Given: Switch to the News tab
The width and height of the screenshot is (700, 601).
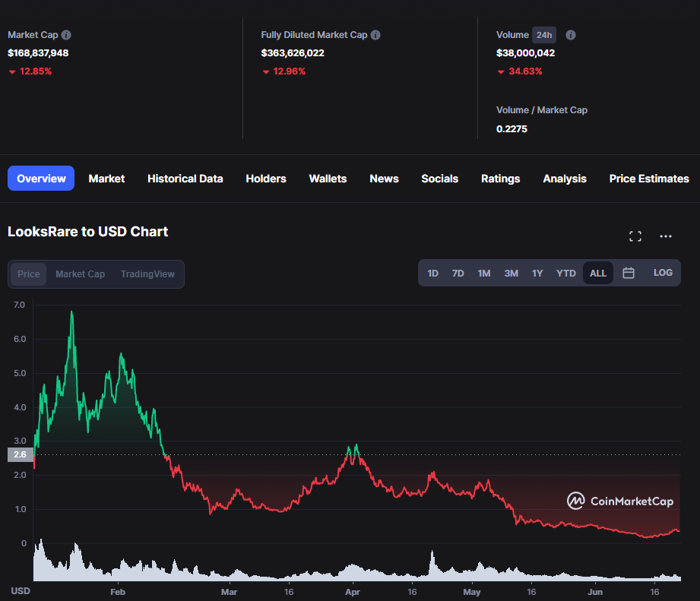Looking at the screenshot, I should pyautogui.click(x=384, y=179).
